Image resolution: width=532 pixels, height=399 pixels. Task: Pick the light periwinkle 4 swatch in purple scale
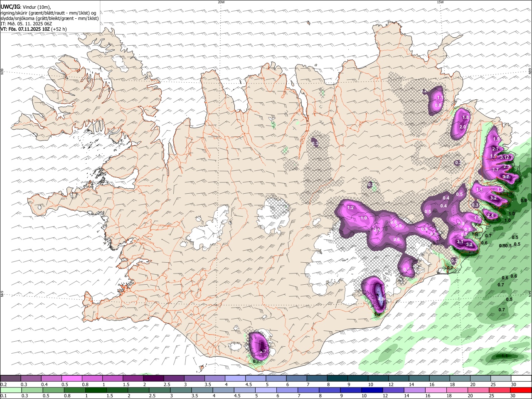pos(235,379)
